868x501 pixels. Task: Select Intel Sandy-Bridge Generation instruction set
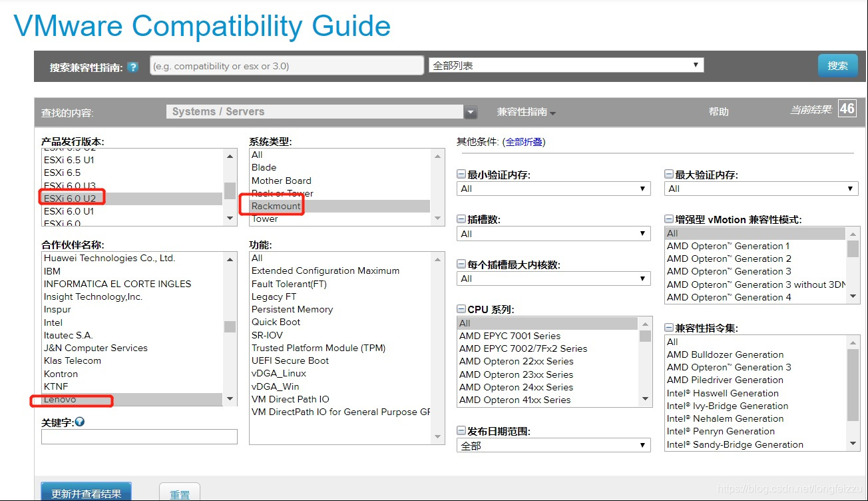tap(756, 445)
